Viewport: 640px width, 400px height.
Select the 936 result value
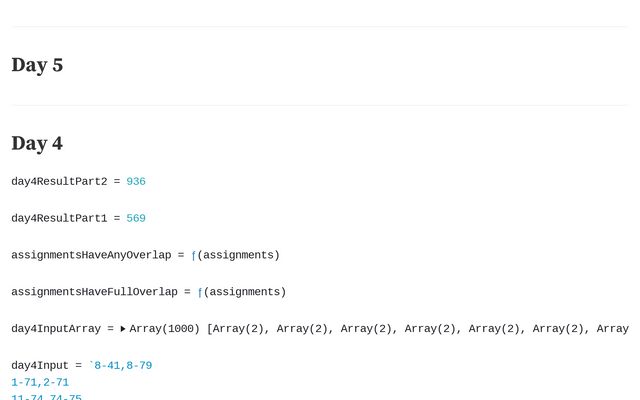point(136,182)
